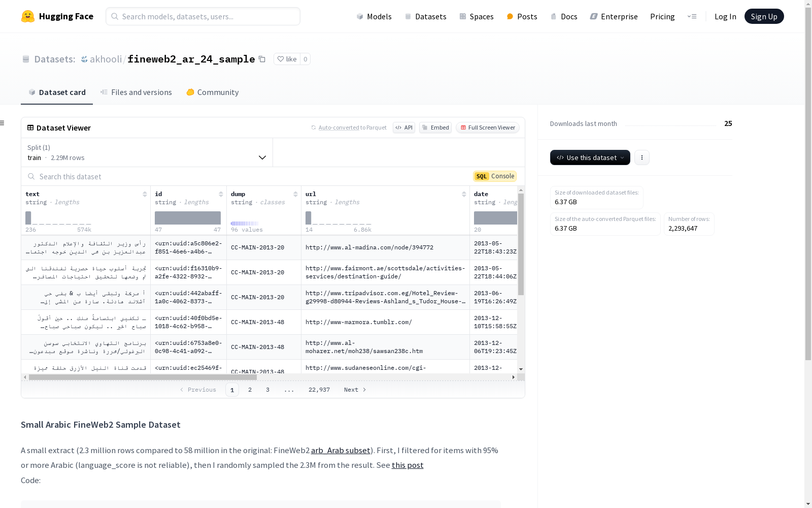
Task: Copy the dataset name with the copy icon
Action: point(262,59)
